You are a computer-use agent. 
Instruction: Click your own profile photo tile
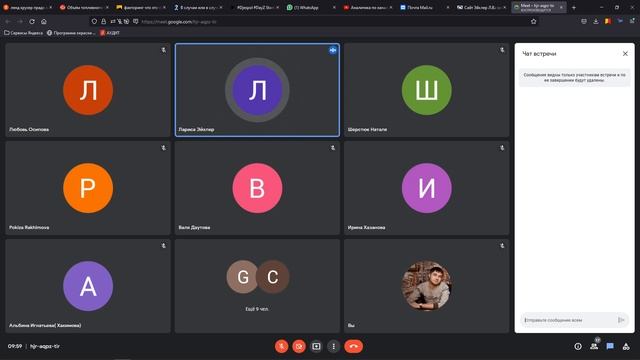(427, 286)
